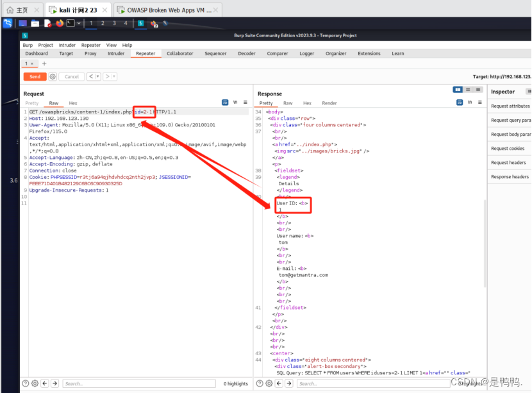Go back to previous request in history
This screenshot has width=532, height=393.
tap(90, 77)
